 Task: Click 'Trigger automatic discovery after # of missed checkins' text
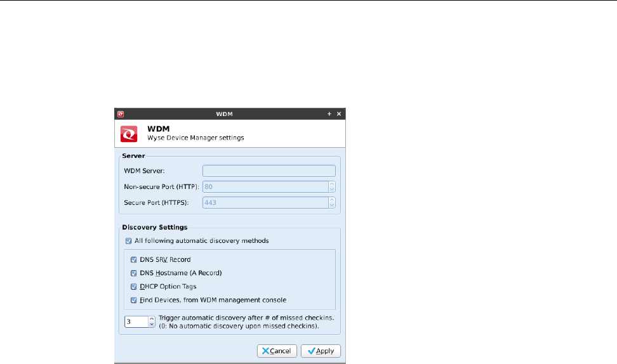[246, 318]
